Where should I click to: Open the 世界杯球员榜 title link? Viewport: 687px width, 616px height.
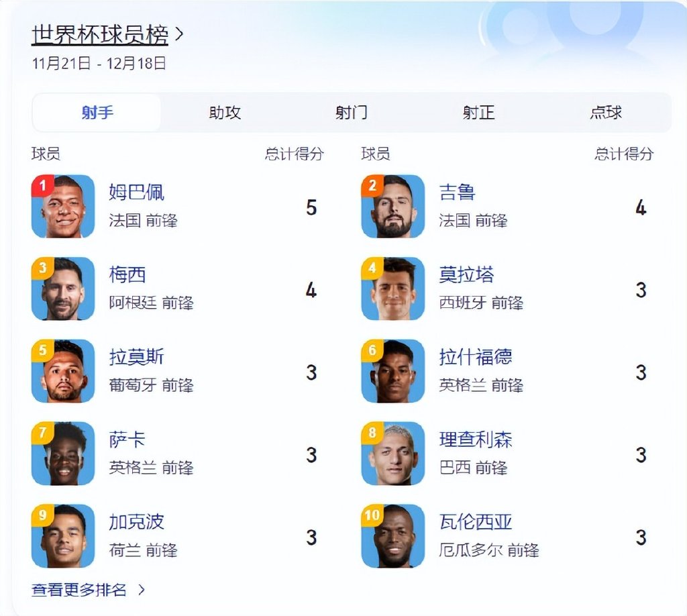[x=100, y=35]
